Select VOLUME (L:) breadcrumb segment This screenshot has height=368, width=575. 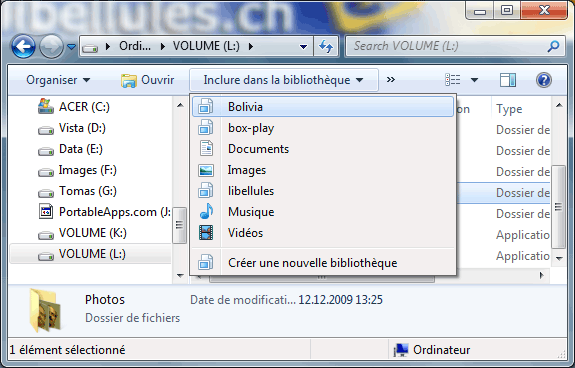point(206,46)
